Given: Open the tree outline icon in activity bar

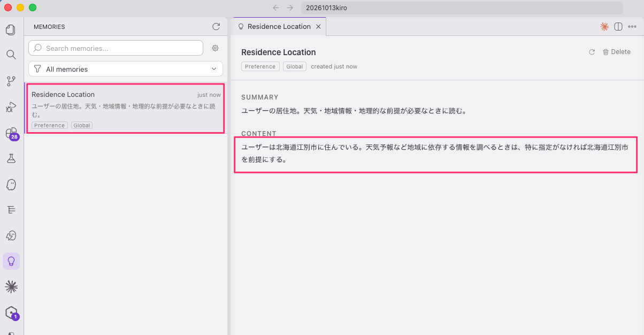Looking at the screenshot, I should [x=11, y=210].
